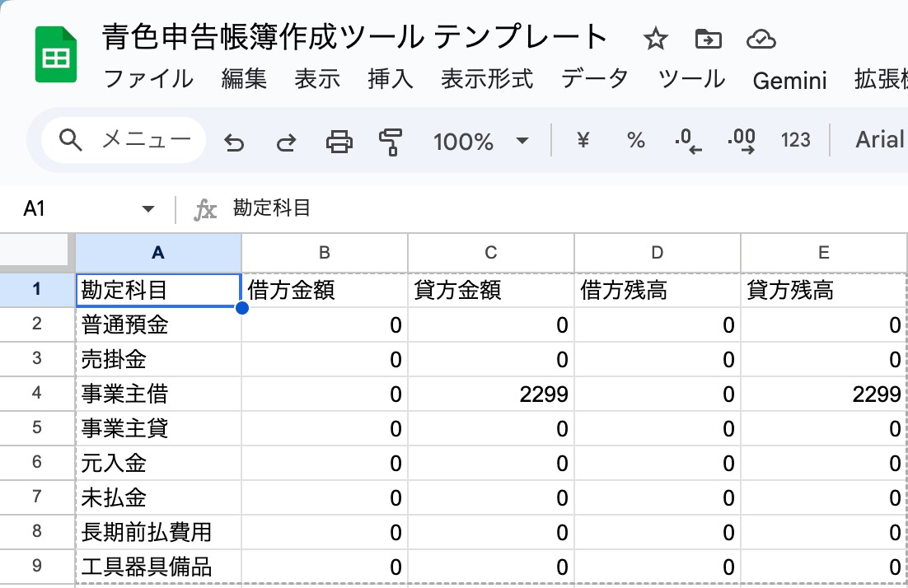Open the ファイル menu
908x588 pixels.
148,79
